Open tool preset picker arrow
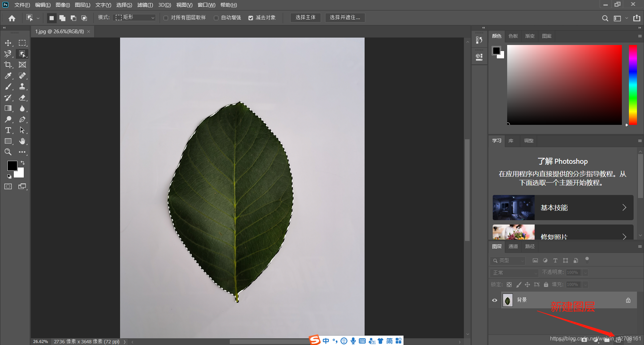The image size is (644, 345). coord(38,18)
